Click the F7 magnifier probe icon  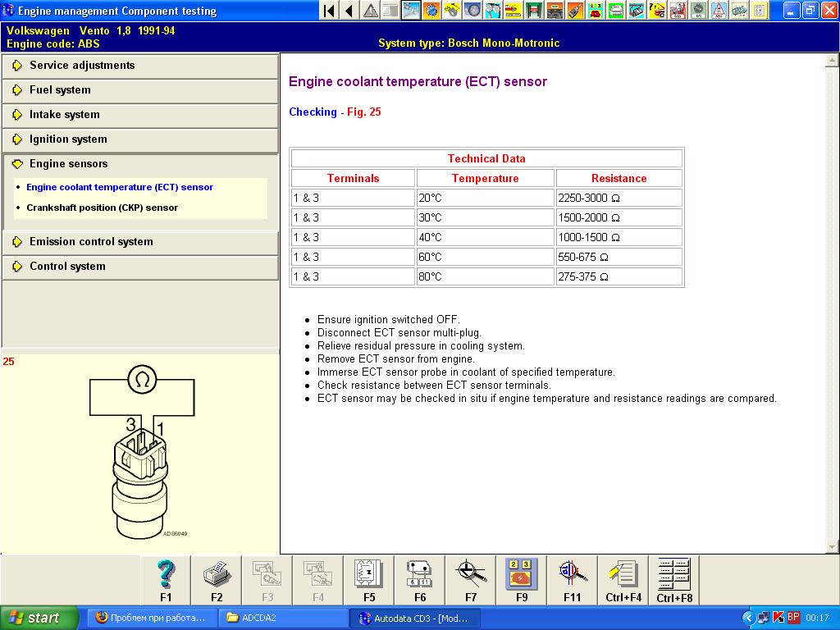(471, 579)
